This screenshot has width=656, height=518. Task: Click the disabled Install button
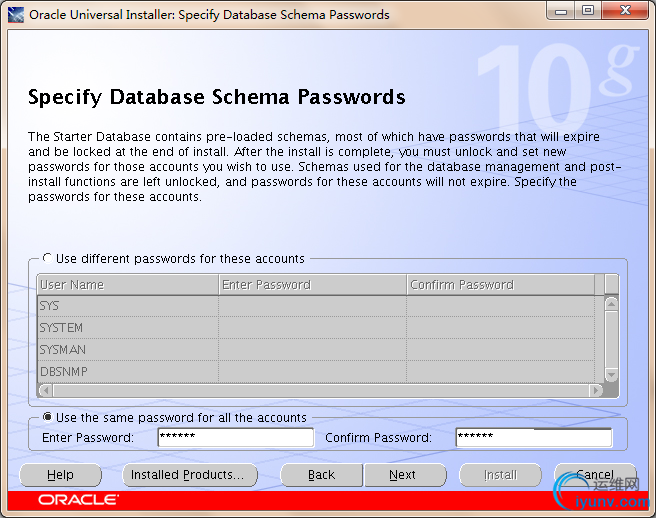click(x=500, y=475)
